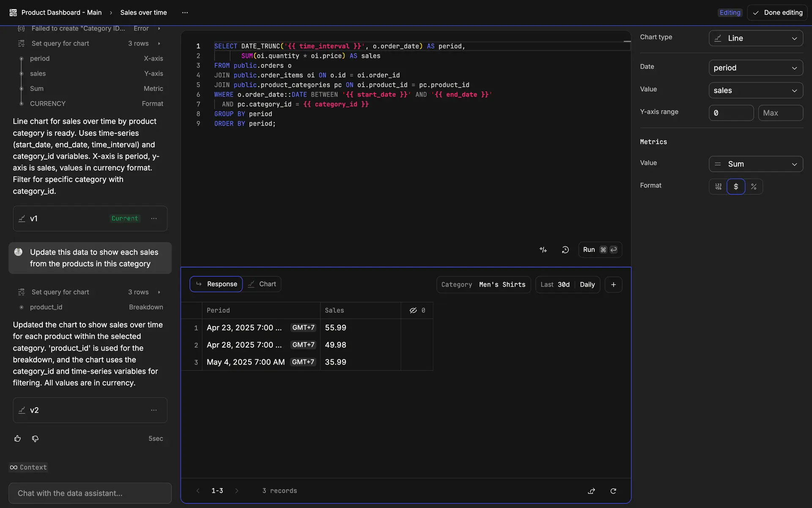This screenshot has width=812, height=508.
Task: Open the Metrics Value Sum dropdown
Action: point(755,164)
